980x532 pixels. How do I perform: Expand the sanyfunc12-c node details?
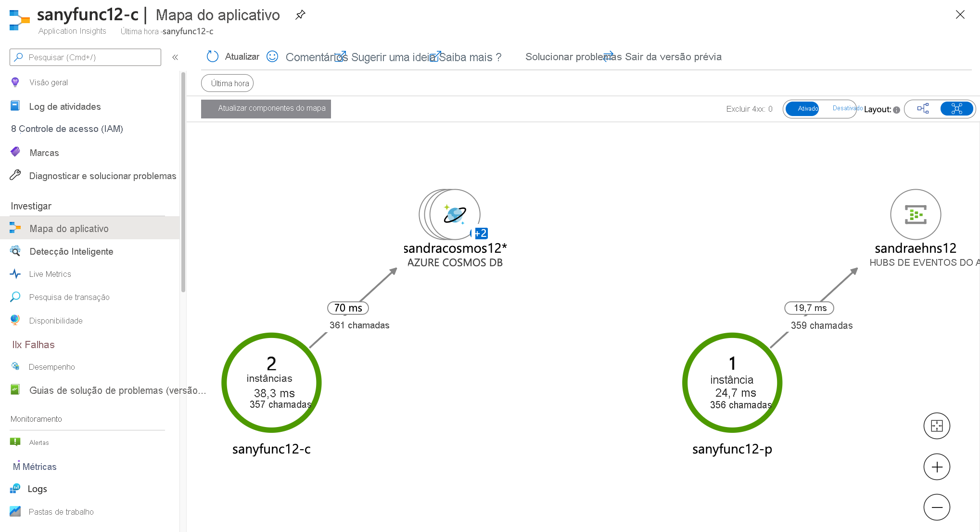pyautogui.click(x=272, y=383)
